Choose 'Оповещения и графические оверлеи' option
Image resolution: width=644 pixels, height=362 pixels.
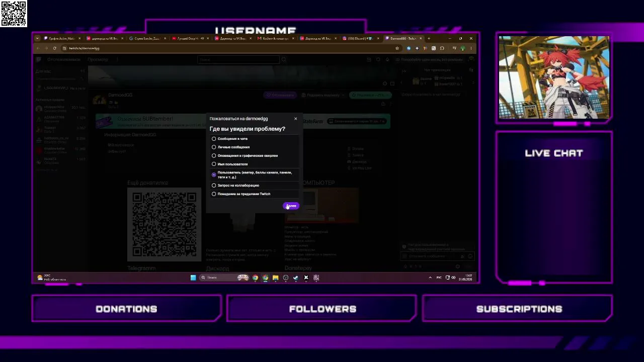(214, 156)
